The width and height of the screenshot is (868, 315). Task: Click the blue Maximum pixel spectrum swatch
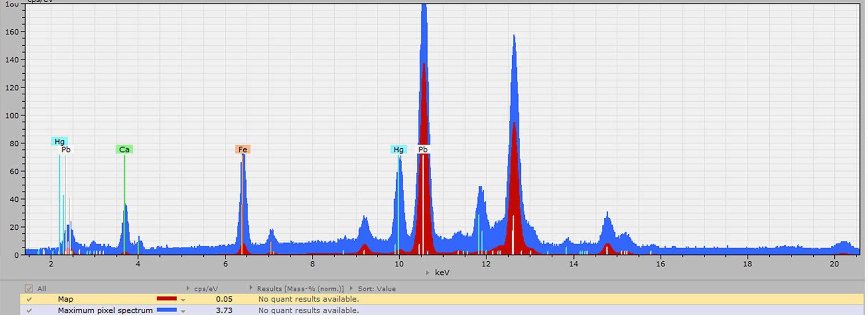coord(167,310)
